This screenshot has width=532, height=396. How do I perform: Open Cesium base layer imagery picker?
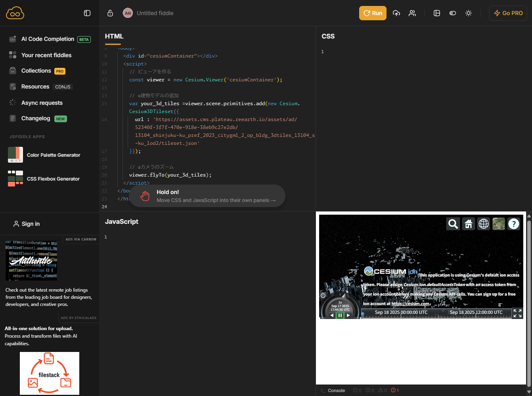click(499, 224)
